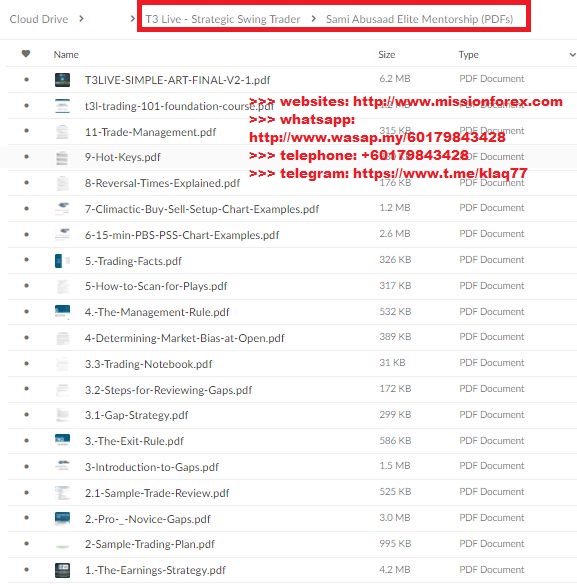Click the favorites heart column header
The height and width of the screenshot is (584, 577).
coord(26,54)
